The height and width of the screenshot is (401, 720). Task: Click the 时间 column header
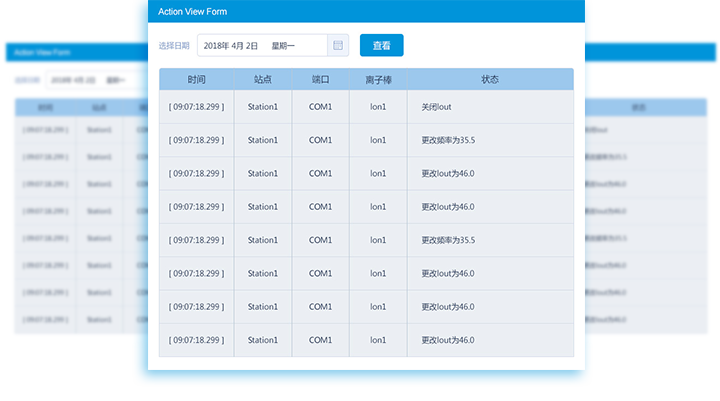[196, 79]
